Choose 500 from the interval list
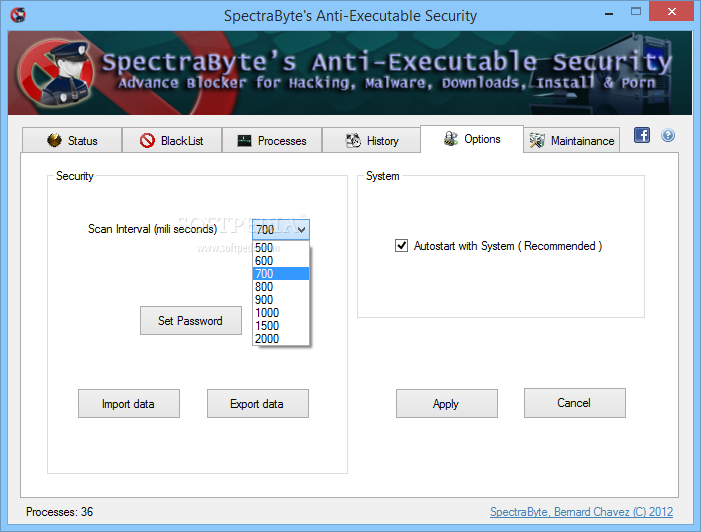The width and height of the screenshot is (701, 532). pyautogui.click(x=281, y=248)
